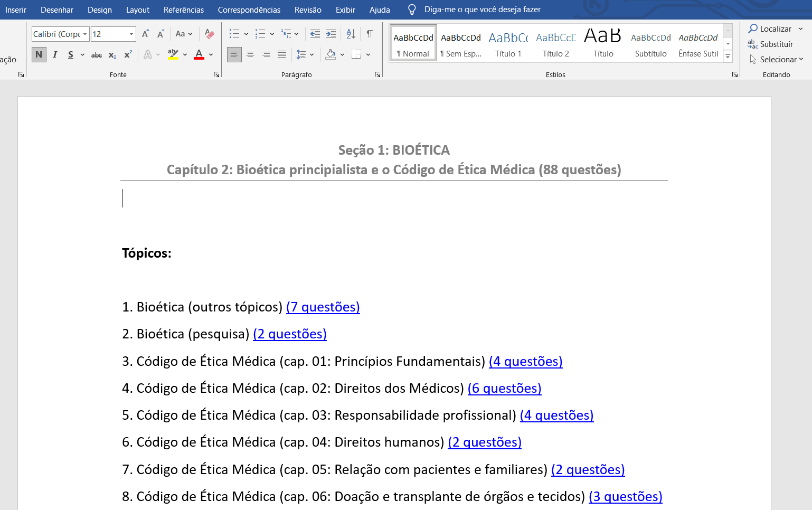Apply superscript formatting

point(128,54)
